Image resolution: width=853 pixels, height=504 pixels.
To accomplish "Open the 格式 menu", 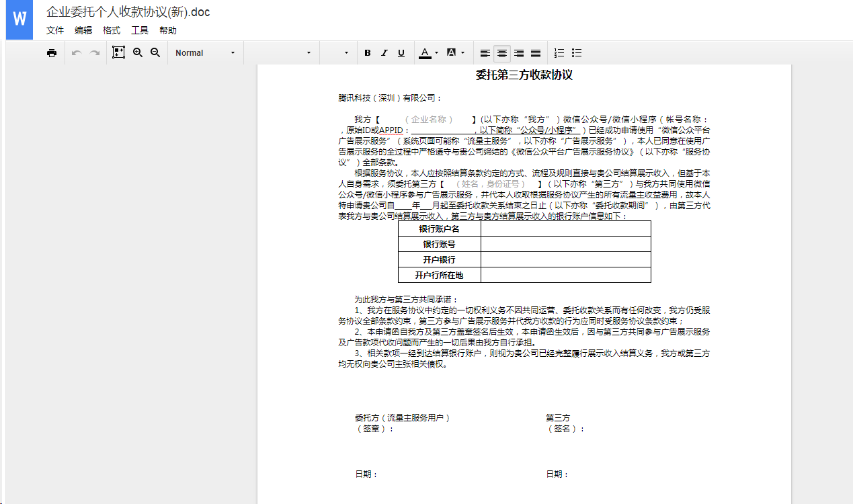I will [112, 30].
